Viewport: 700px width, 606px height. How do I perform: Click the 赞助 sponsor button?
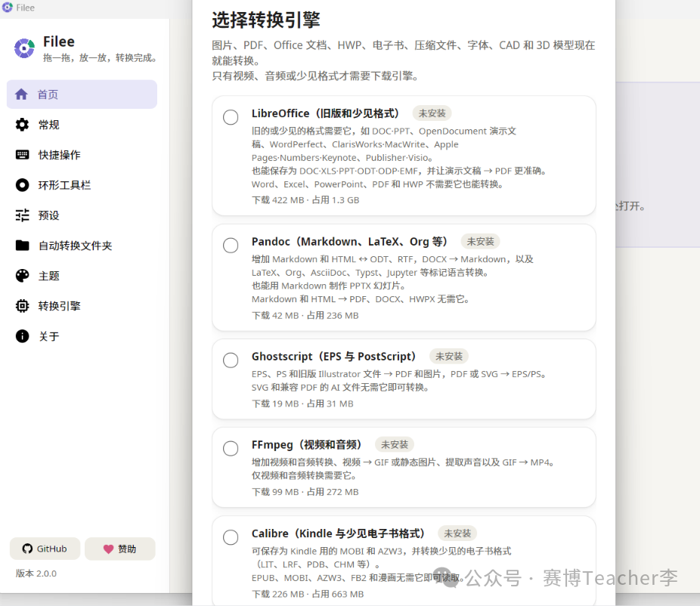click(x=120, y=549)
